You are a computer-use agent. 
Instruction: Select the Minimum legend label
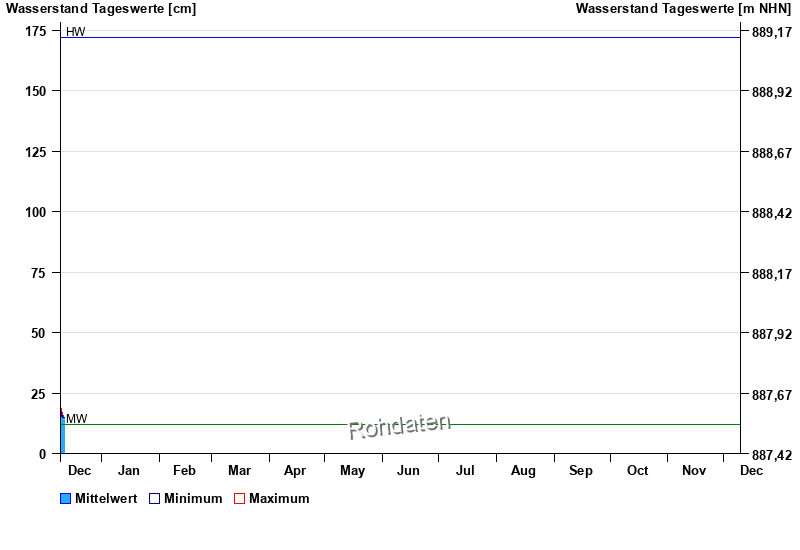[x=193, y=499]
